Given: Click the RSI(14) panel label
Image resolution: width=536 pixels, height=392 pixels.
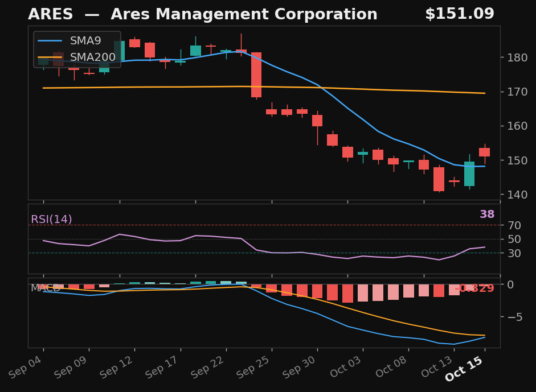Looking at the screenshot, I should click(51, 219).
